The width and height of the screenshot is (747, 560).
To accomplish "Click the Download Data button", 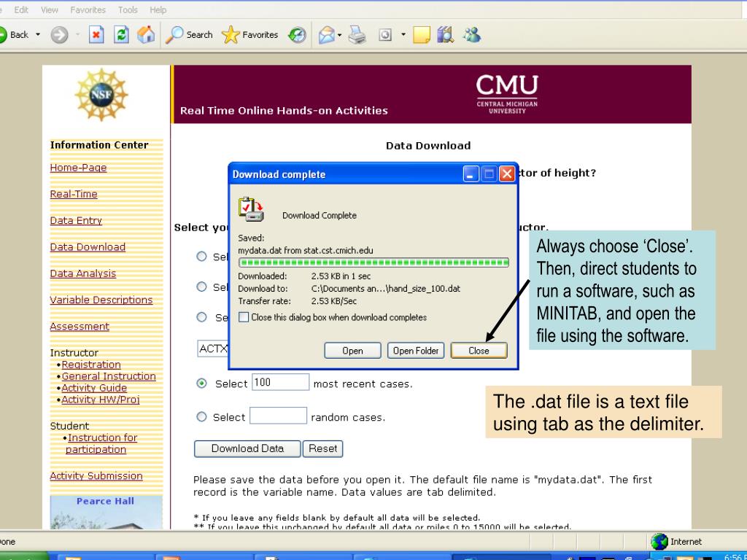I will (x=247, y=448).
